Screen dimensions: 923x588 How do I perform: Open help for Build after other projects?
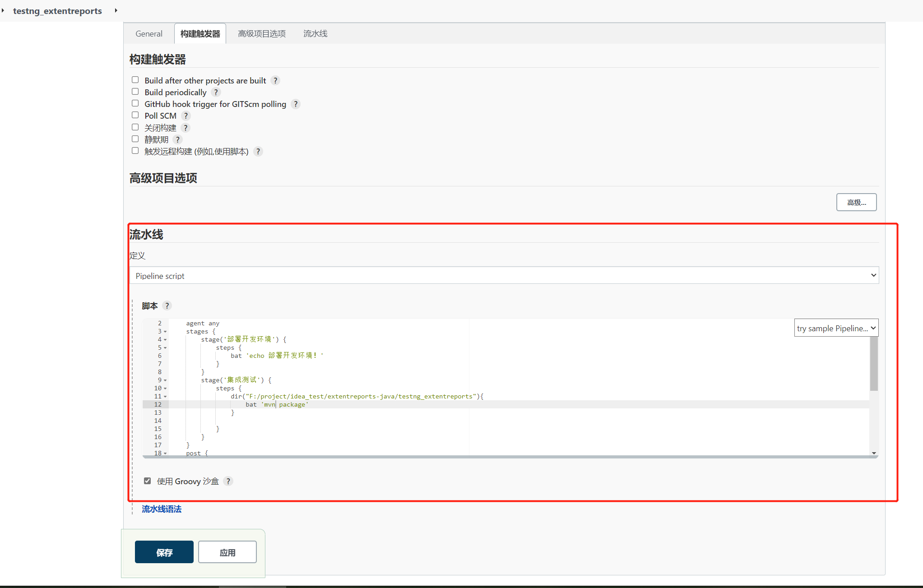tap(275, 80)
